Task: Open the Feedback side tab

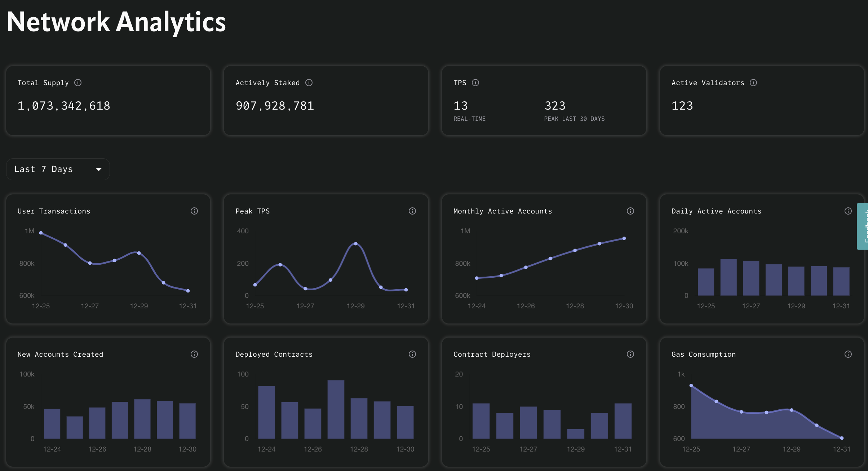Action: [863, 226]
